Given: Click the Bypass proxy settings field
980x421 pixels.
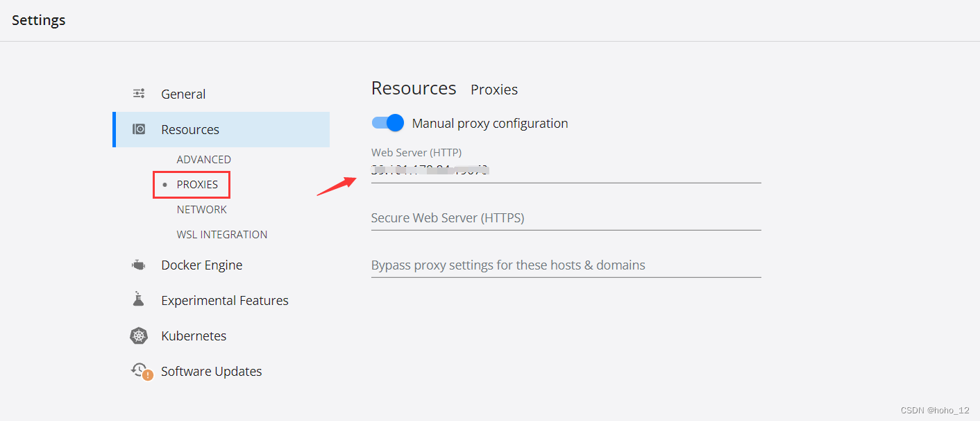Looking at the screenshot, I should (566, 265).
